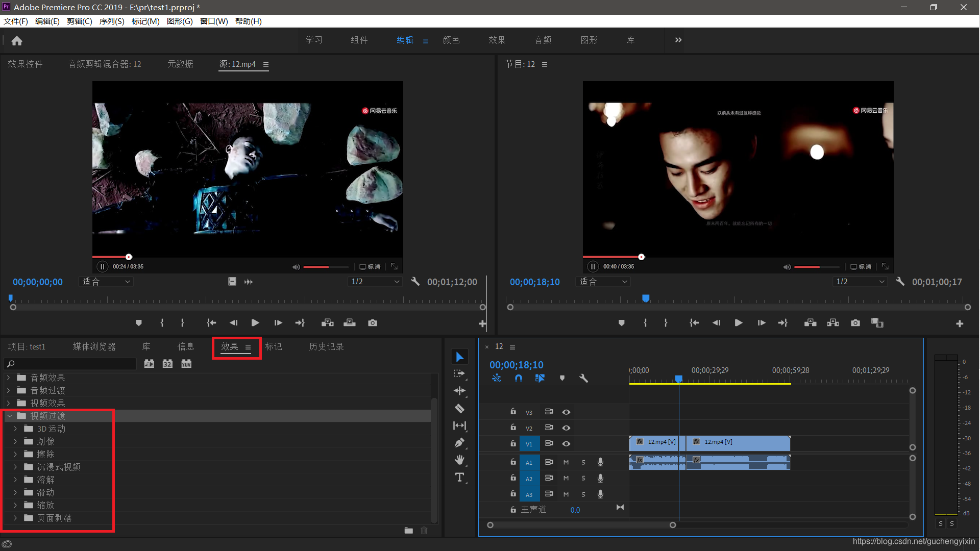The height and width of the screenshot is (551, 980).
Task: Create new custom bin in Effects panel
Action: [x=408, y=531]
